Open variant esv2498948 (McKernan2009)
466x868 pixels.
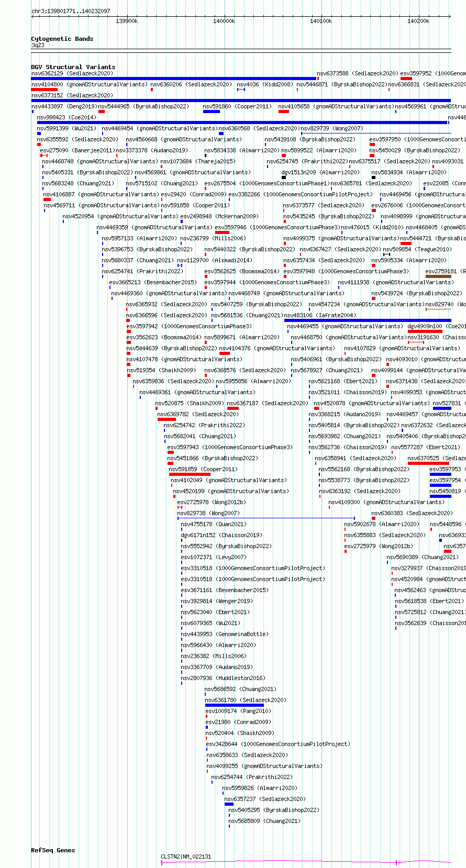point(219,216)
